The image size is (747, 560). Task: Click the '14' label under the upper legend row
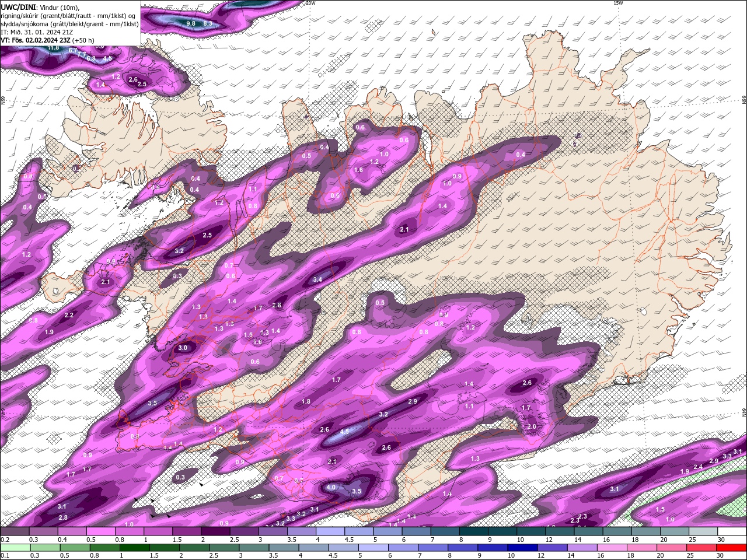tap(577, 540)
